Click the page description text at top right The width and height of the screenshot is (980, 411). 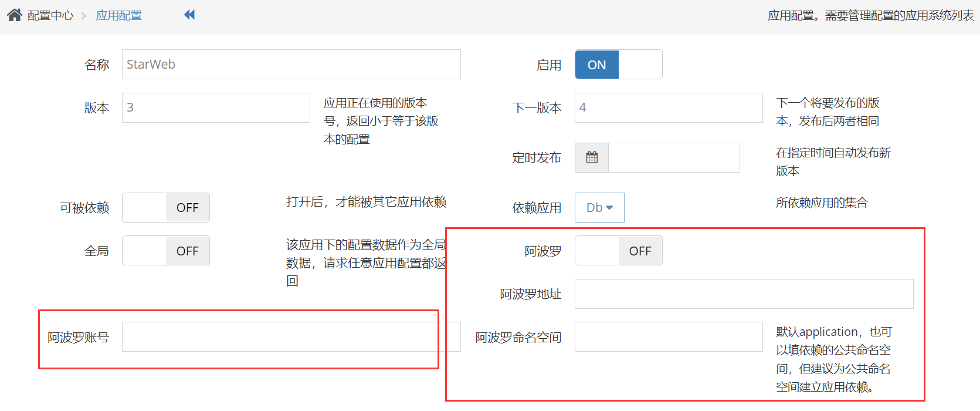[871, 15]
